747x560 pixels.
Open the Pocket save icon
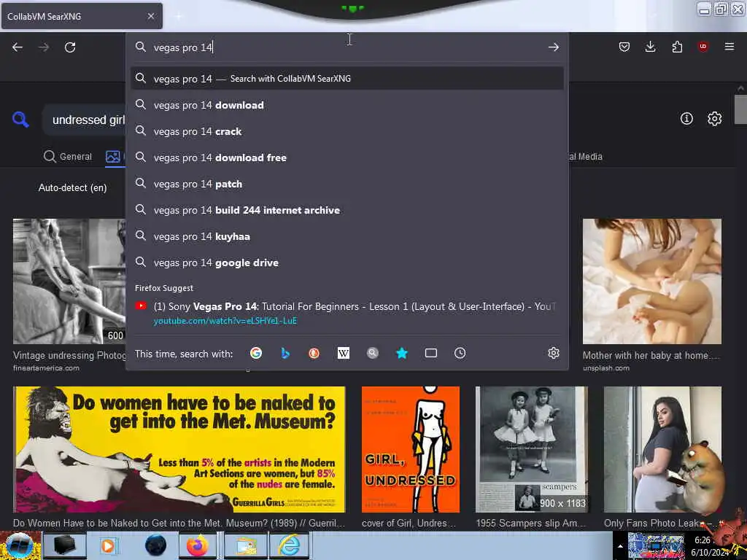tap(624, 47)
